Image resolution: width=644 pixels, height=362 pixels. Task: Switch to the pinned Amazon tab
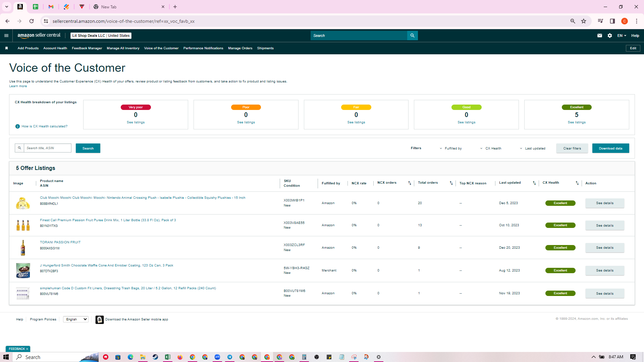pyautogui.click(x=20, y=7)
